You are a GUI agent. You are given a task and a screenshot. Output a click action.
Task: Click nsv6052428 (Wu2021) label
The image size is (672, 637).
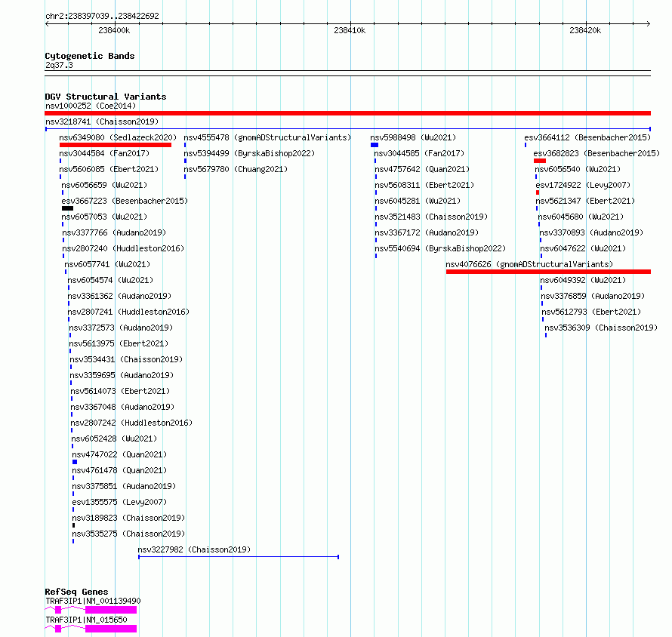click(x=114, y=439)
